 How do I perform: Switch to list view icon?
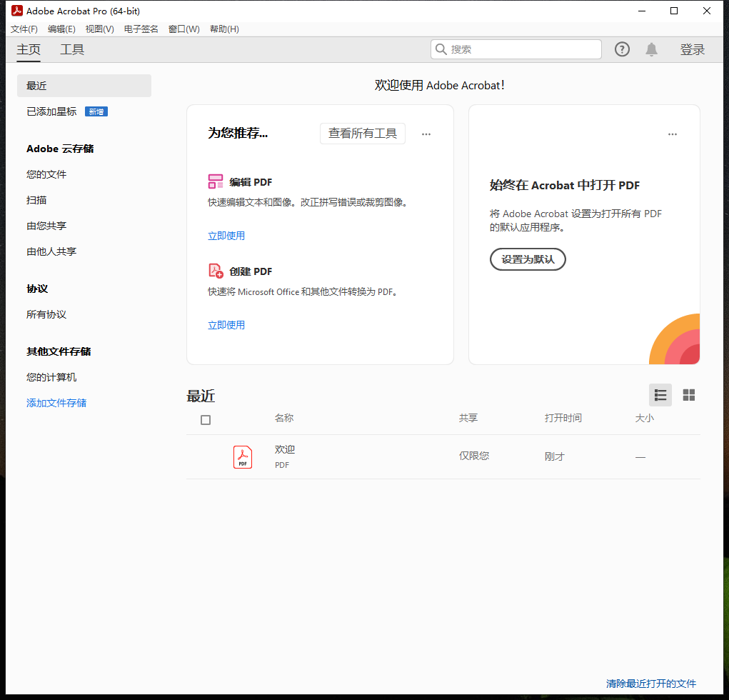(660, 395)
